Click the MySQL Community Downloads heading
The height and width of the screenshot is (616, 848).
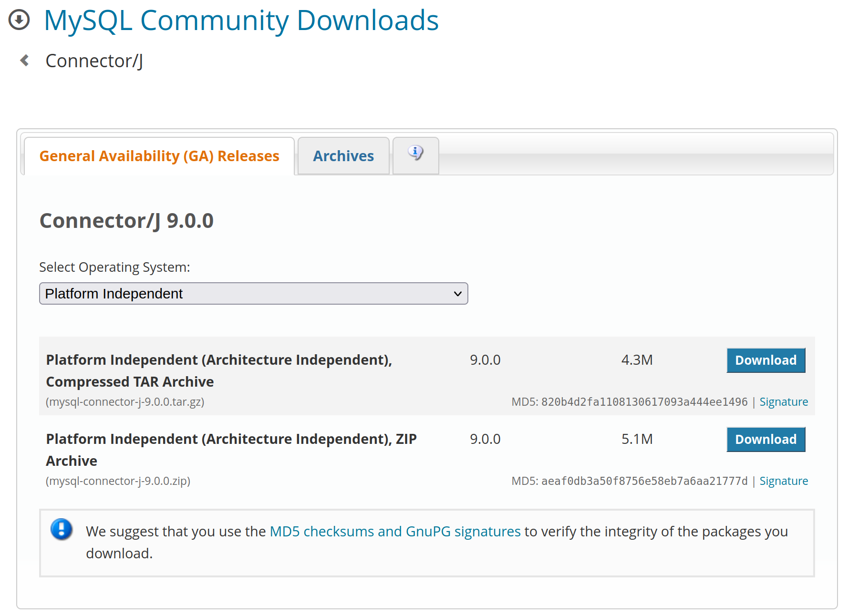[241, 21]
